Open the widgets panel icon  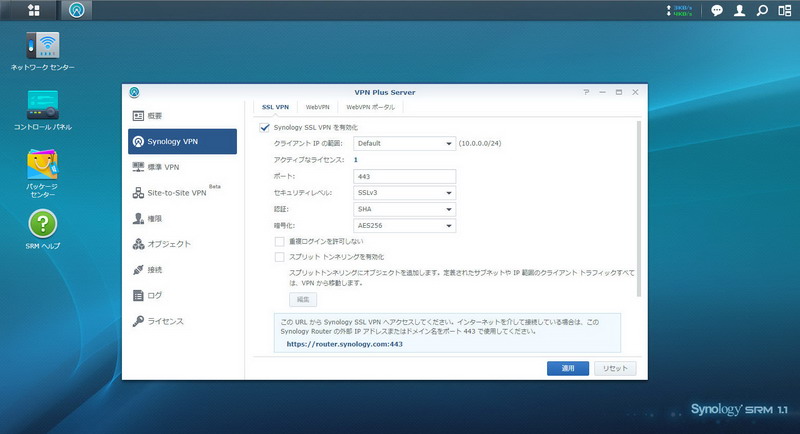[x=785, y=10]
